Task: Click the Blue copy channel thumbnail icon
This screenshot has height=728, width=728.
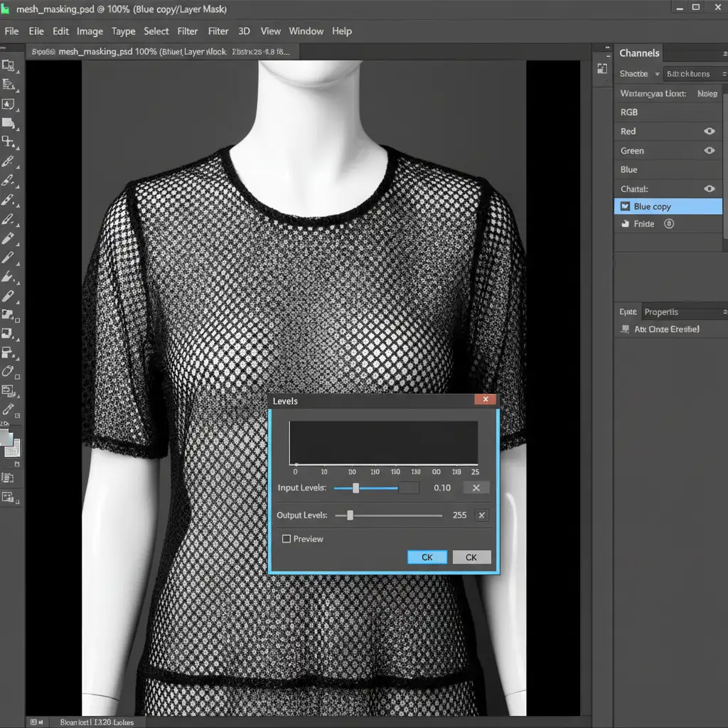Action: tap(625, 207)
